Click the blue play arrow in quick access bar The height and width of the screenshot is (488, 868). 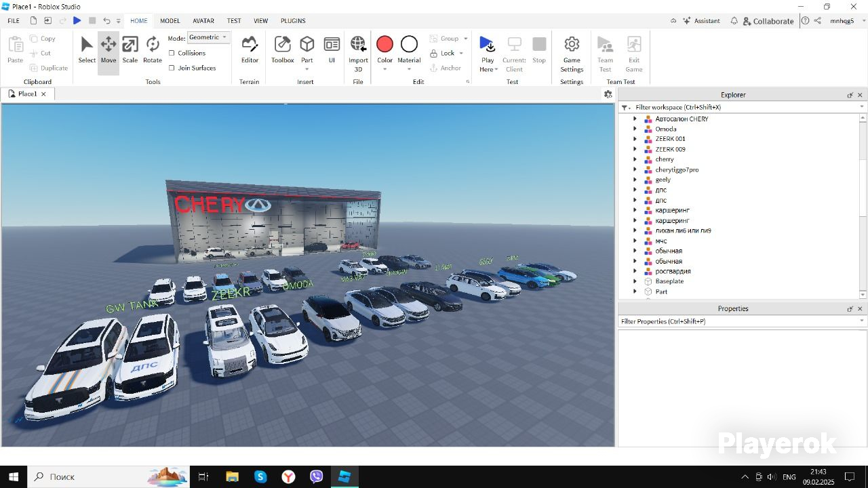pyautogui.click(x=77, y=21)
